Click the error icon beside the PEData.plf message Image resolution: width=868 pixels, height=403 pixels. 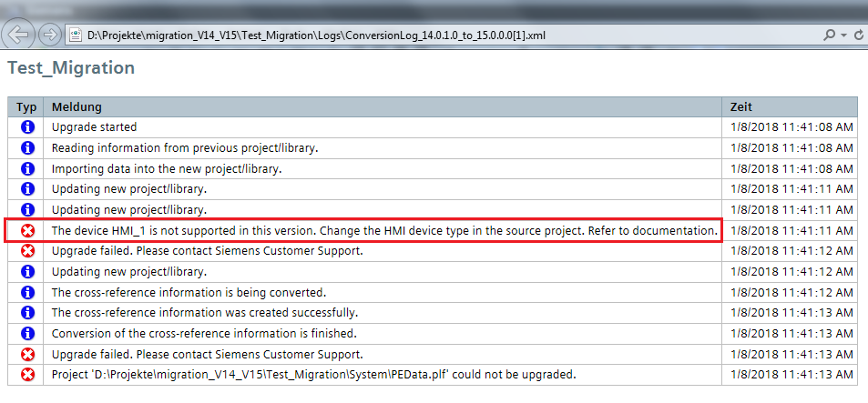[27, 375]
